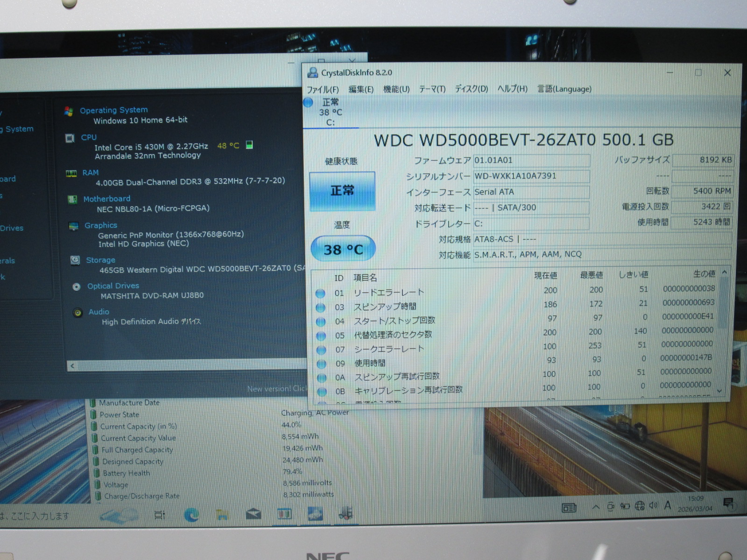Click the Motherboard icon in Speccy summary

click(x=72, y=199)
